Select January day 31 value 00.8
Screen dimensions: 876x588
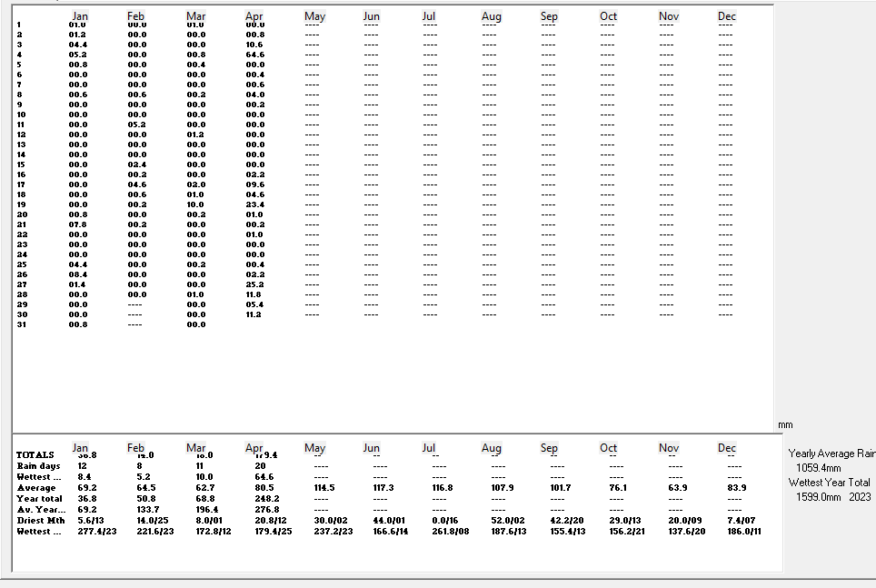tap(77, 324)
